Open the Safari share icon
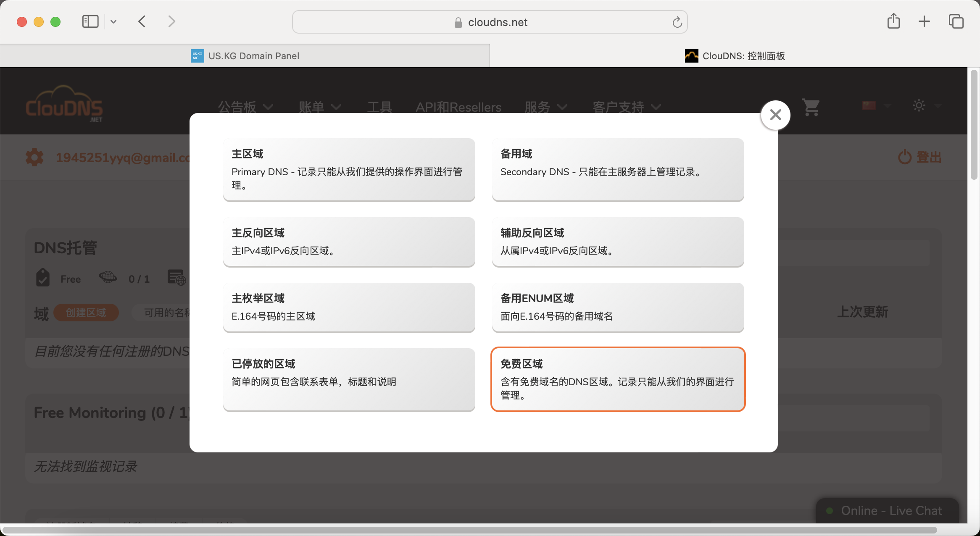980x536 pixels. click(893, 21)
